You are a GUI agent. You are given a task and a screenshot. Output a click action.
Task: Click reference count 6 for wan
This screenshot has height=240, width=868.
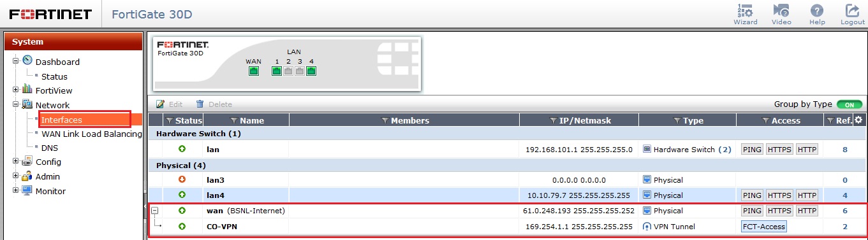(844, 211)
